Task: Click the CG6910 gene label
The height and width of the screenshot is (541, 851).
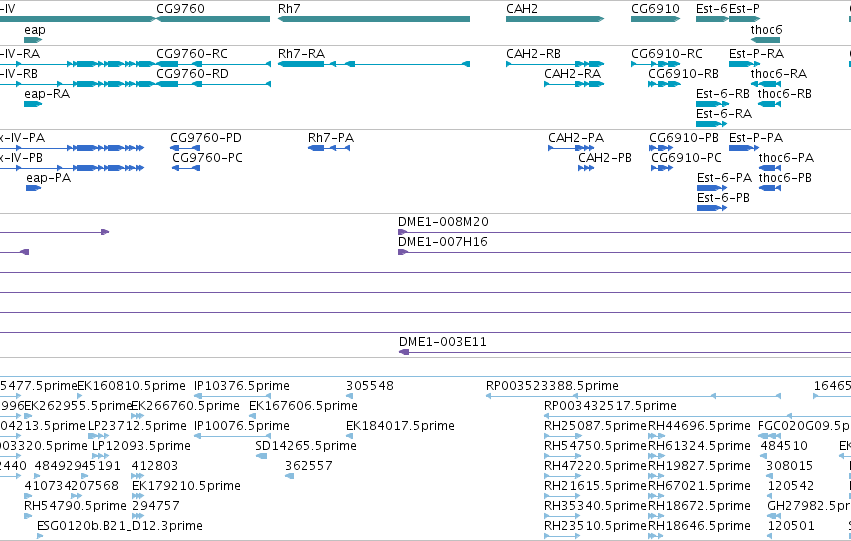Action: (655, 9)
